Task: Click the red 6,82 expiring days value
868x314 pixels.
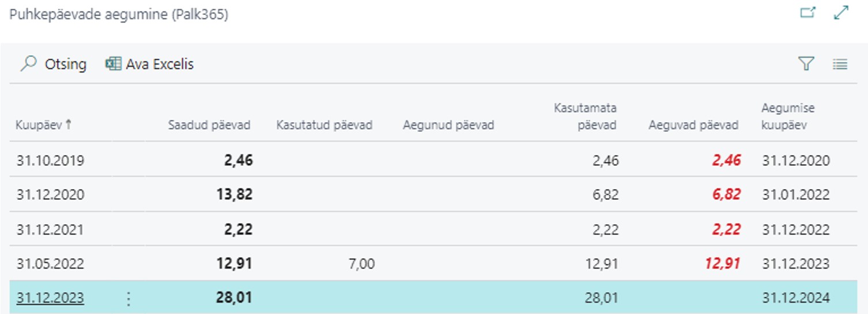Action: (726, 195)
